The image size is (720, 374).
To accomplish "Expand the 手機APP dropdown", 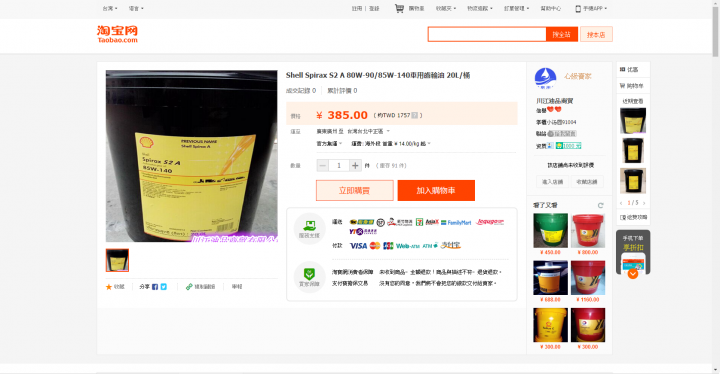I will tap(595, 8).
